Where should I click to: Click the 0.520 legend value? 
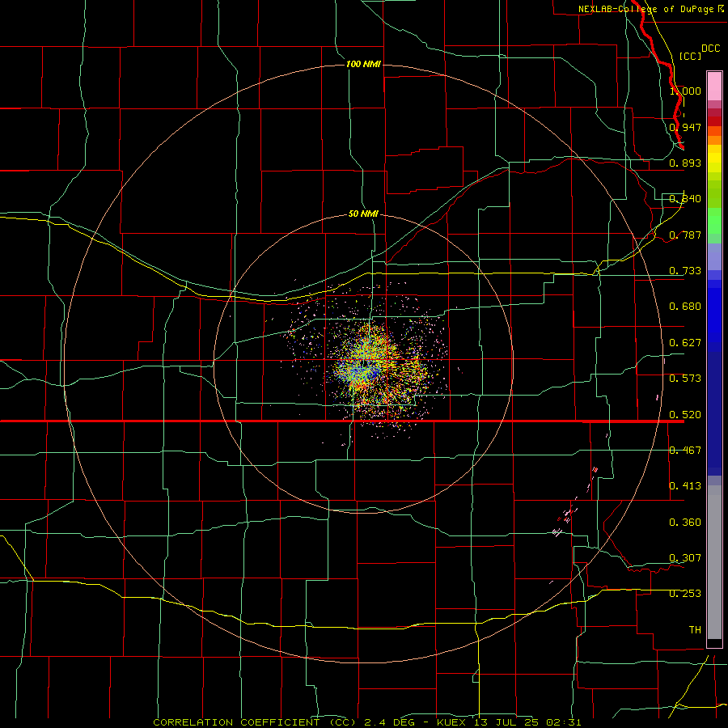click(685, 415)
